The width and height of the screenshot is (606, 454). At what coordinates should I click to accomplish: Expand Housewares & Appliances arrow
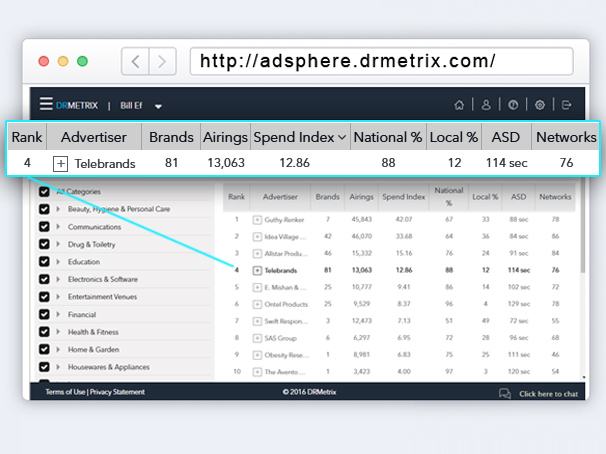pos(58,367)
